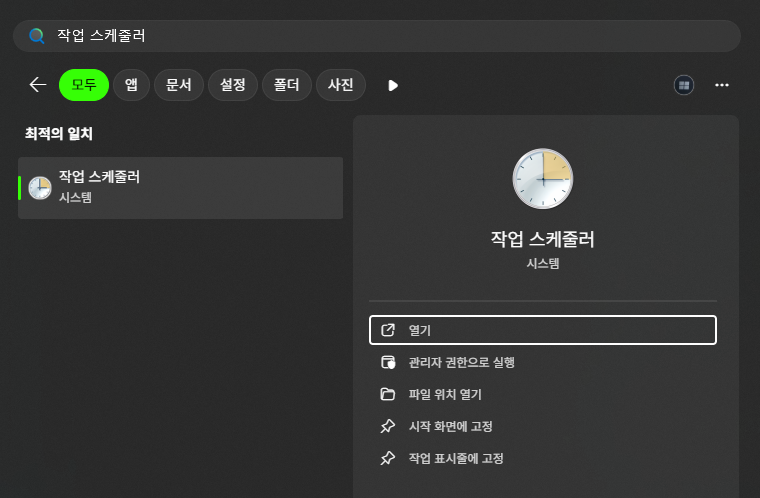The image size is (760, 498).
Task: Select the 앱 filter tab
Action: 131,85
